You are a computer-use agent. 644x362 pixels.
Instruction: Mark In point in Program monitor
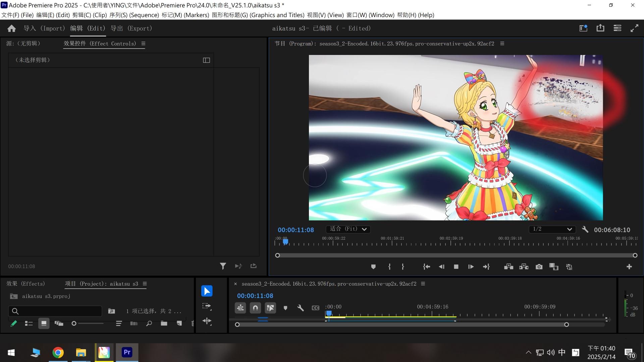tap(389, 267)
